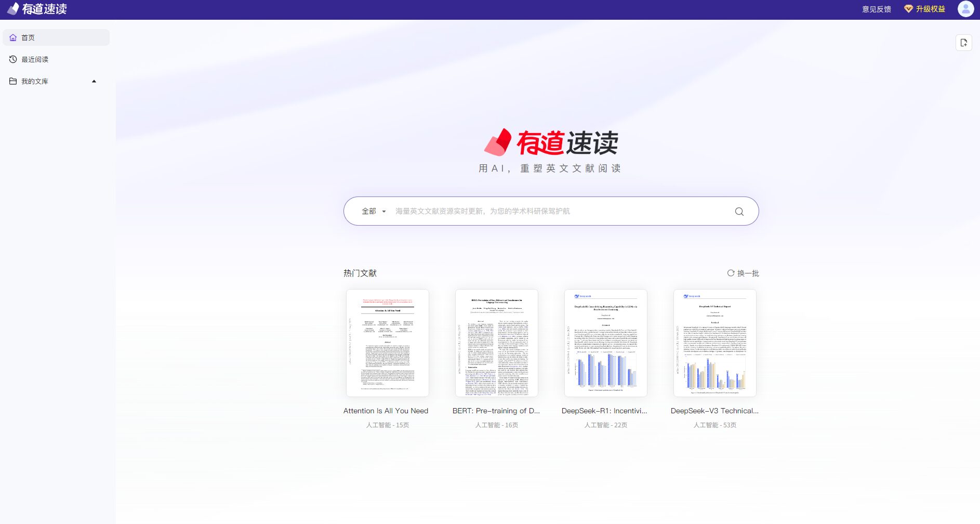Click the clock icon for recent reading
Screen dimensions: 980x524
coord(13,59)
